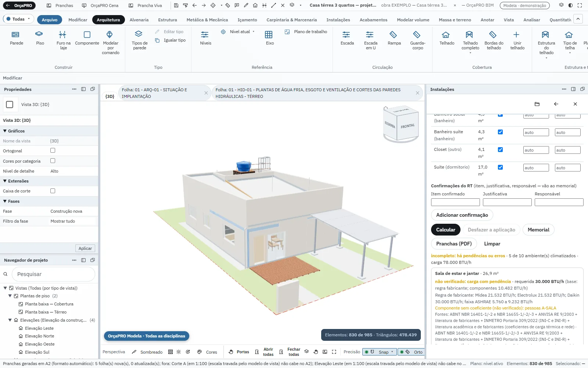Enable Cores por categoria checkbox
Image resolution: width=588 pixels, height=368 pixels.
click(53, 161)
